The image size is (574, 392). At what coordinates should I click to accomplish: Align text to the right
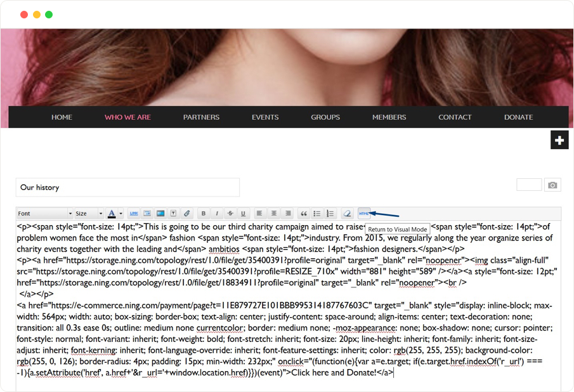point(288,213)
